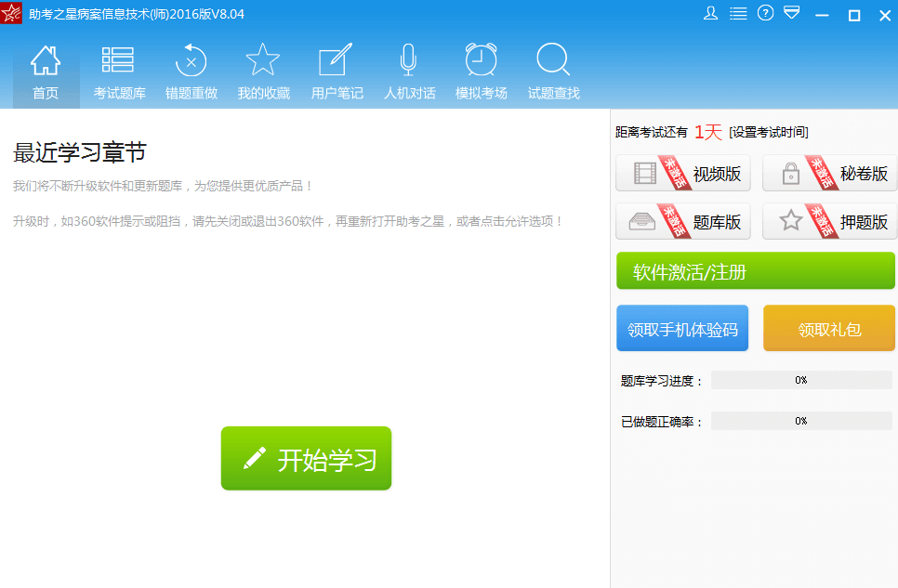The image size is (898, 588).
Task: Open 错题重做 wrong question redo
Action: pyautogui.click(x=191, y=72)
